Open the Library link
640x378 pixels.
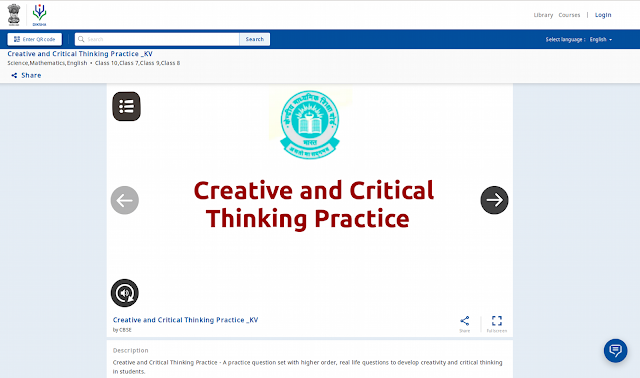point(543,15)
